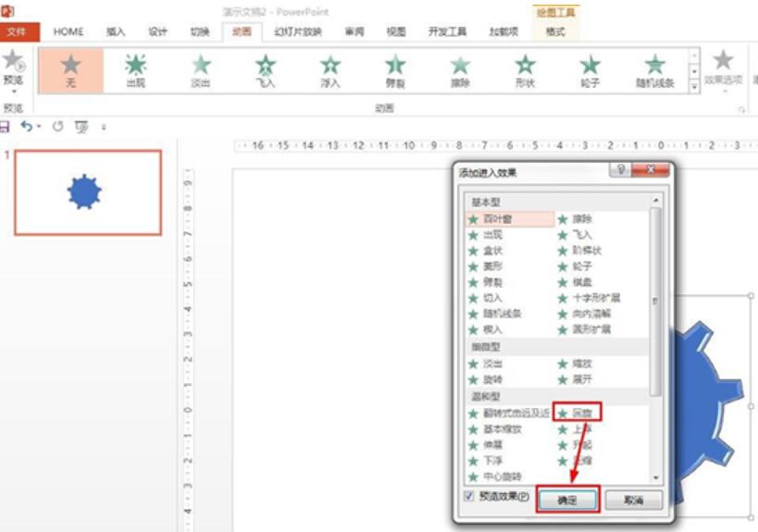Screen dimensions: 758x532
Task: Apply 飞入 animation from the ribbon gallery
Action: click(266, 70)
